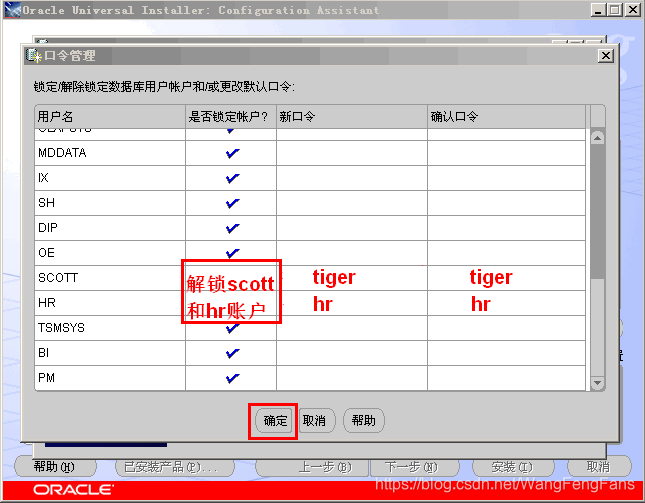Click the new password cell for MDDATA
645x503 pixels.
tap(352, 153)
